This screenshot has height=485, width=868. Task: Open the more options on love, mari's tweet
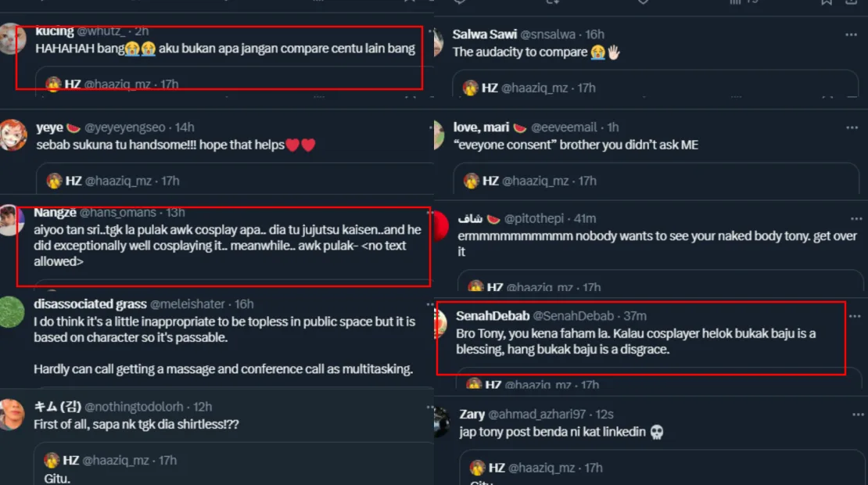[851, 128]
